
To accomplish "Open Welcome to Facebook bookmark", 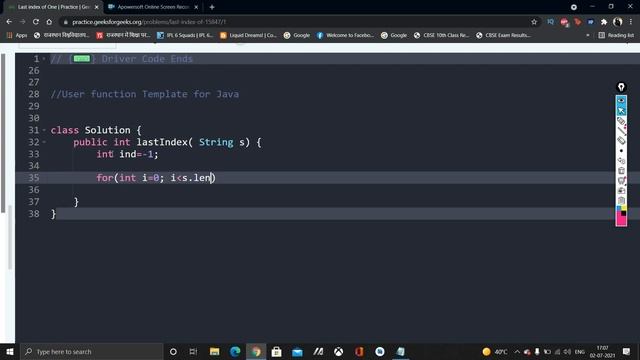I will [x=345, y=35].
